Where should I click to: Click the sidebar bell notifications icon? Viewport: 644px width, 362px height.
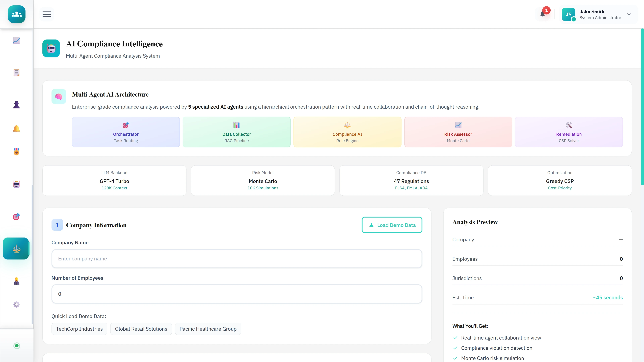[x=16, y=128]
